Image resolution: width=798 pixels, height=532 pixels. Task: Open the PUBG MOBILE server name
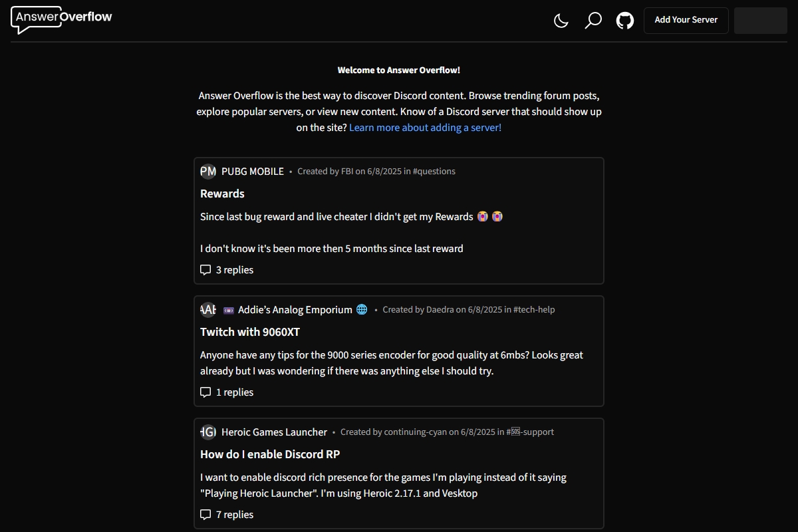(x=253, y=172)
